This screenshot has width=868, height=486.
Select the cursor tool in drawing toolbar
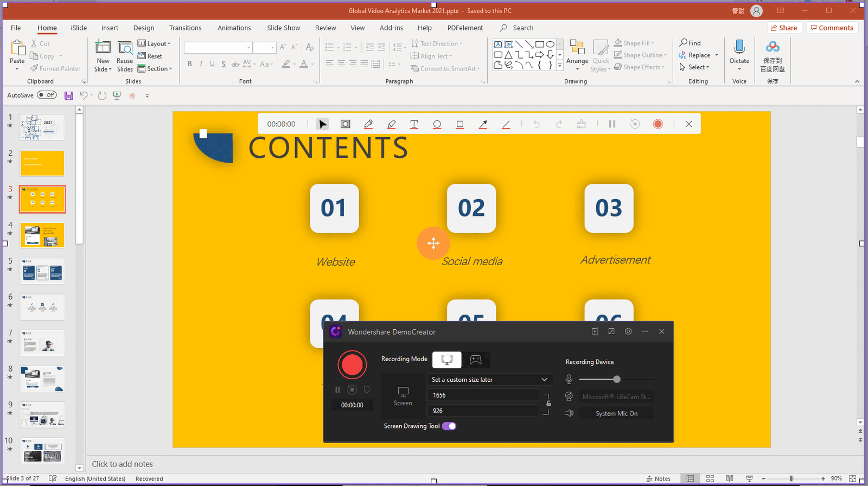coord(323,124)
